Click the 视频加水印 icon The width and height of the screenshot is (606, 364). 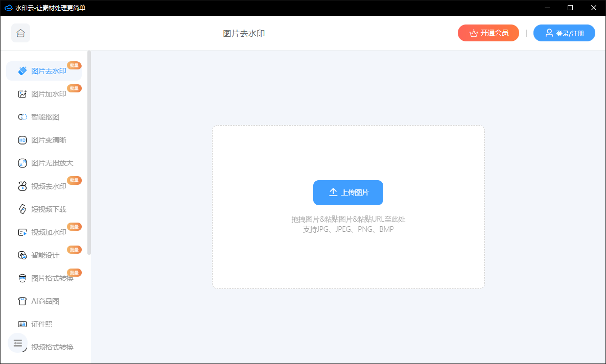[x=22, y=232]
